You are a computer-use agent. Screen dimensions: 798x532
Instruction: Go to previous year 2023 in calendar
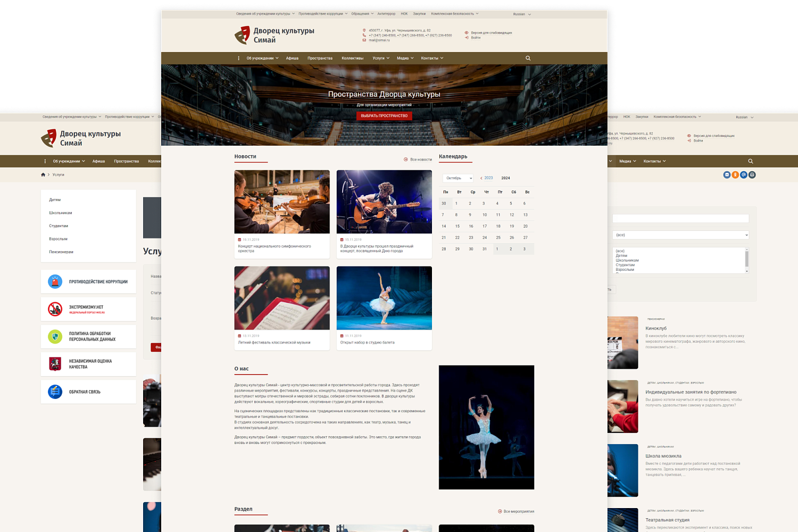click(x=486, y=178)
